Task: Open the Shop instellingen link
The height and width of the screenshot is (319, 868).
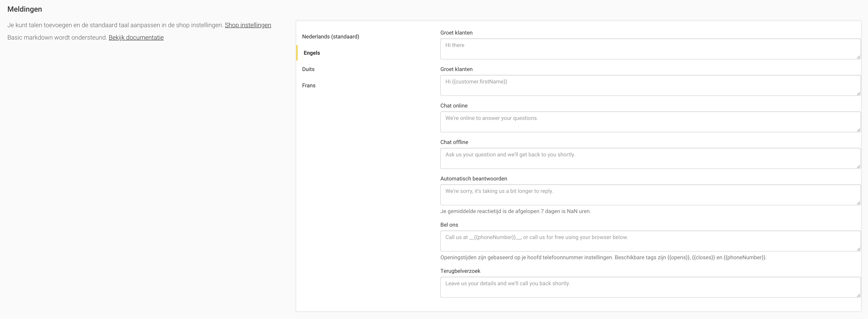Action: [x=248, y=25]
